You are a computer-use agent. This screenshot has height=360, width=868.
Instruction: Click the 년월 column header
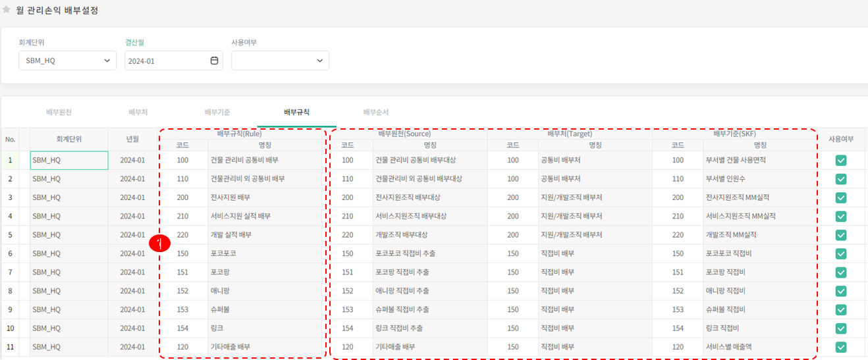(x=132, y=140)
